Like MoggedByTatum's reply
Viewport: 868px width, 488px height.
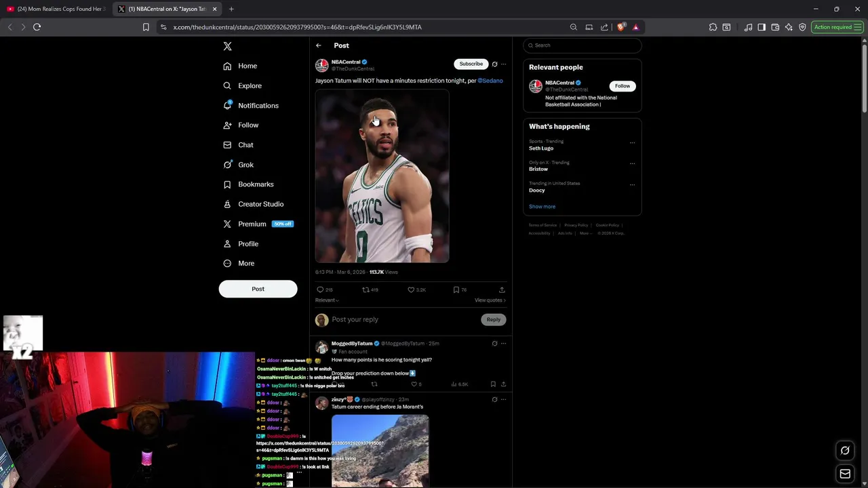click(x=416, y=384)
